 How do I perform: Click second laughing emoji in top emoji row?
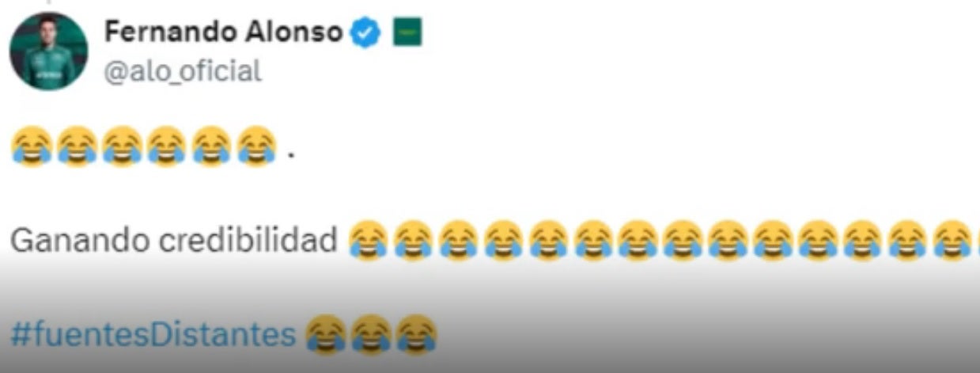(x=77, y=147)
